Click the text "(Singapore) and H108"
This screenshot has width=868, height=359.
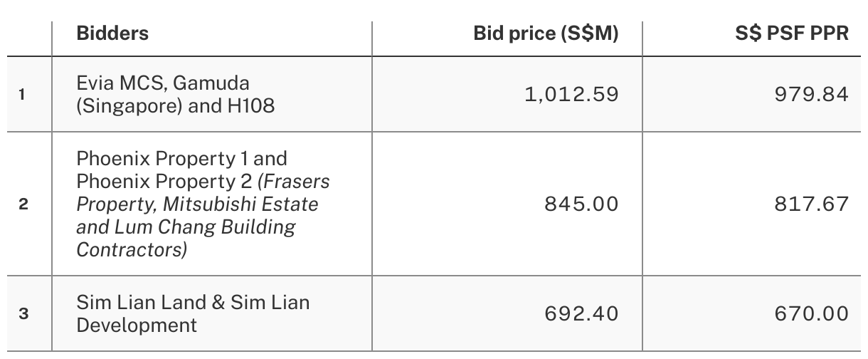tap(175, 106)
